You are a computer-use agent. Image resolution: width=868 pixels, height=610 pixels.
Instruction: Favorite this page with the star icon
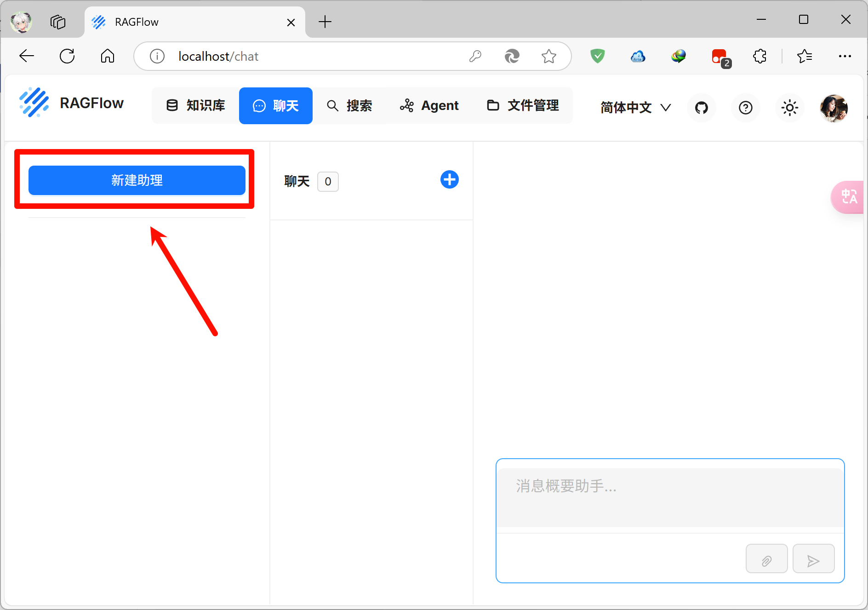(x=548, y=56)
